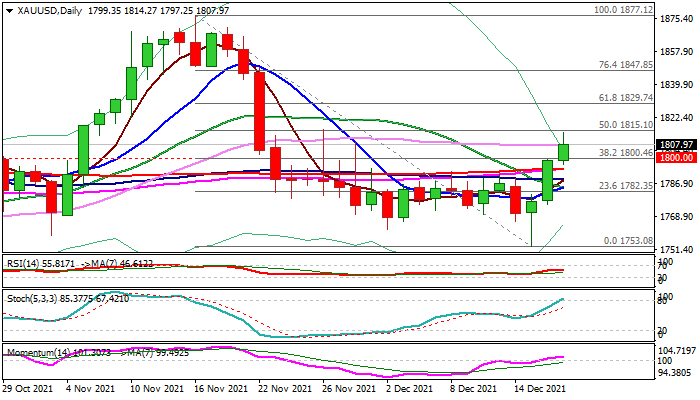700x400 pixels.
Task: Click the 29 Oct 2021 date on time axis
Action: point(30,387)
